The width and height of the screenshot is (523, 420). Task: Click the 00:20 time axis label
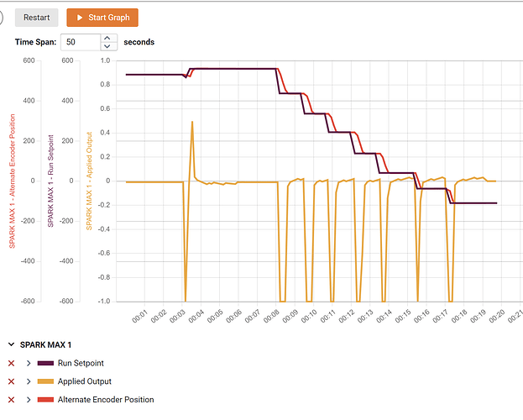[x=497, y=316]
